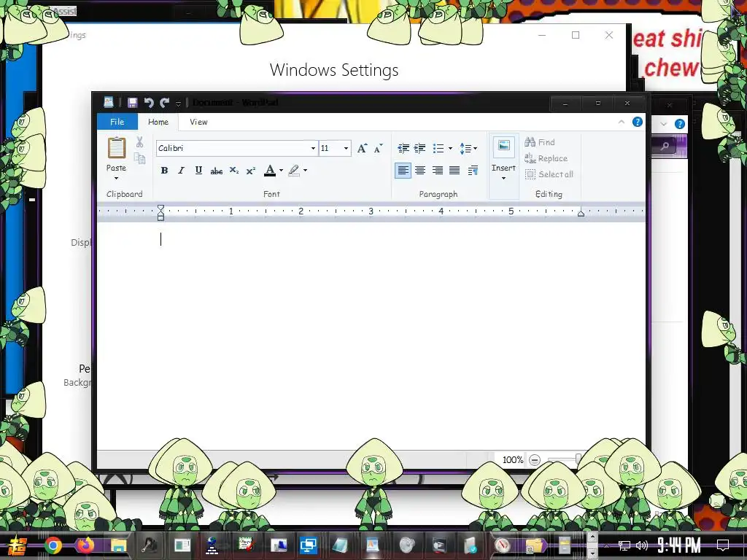This screenshot has width=747, height=560.
Task: Click the Shrink font icon
Action: click(379, 148)
